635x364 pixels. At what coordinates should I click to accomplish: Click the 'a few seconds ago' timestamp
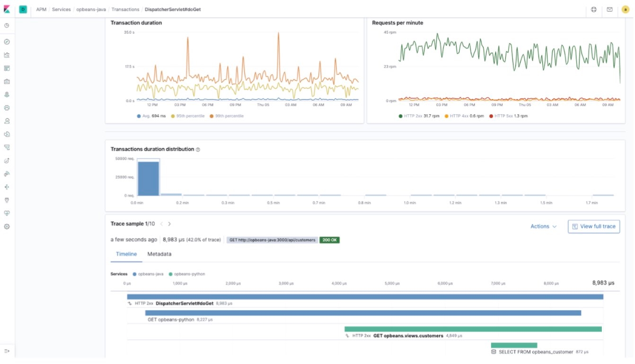pyautogui.click(x=134, y=240)
